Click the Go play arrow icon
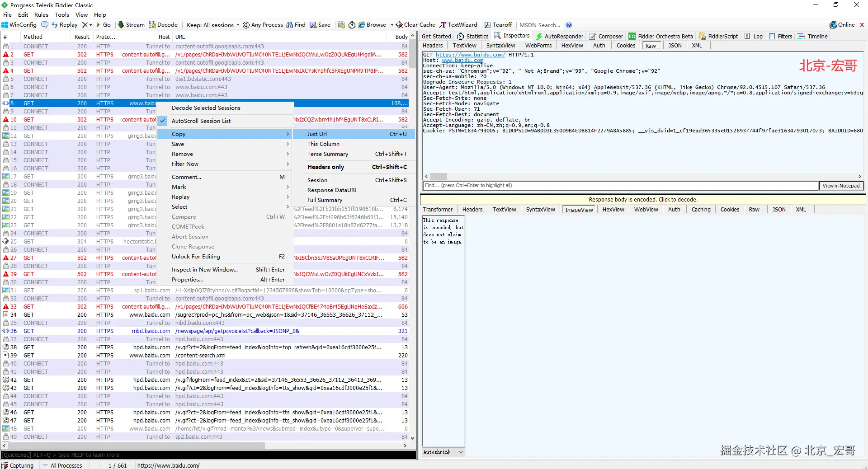Screen dimensions: 868x469 98,25
